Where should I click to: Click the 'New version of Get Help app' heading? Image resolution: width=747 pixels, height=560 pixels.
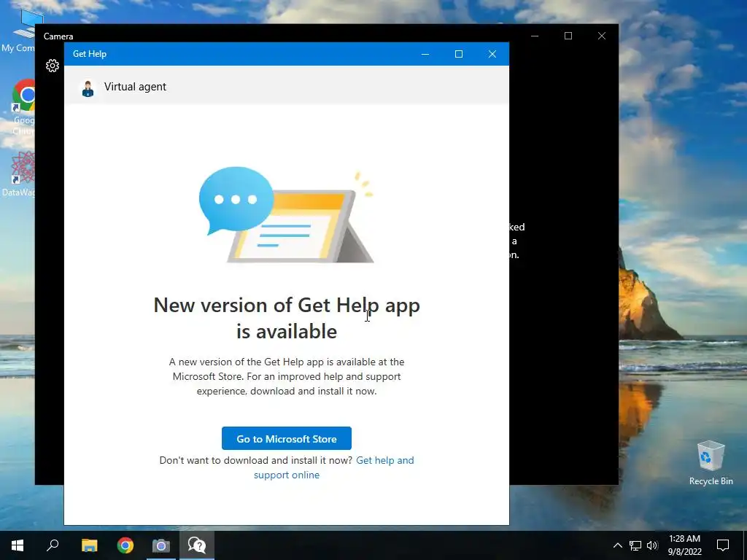click(286, 318)
